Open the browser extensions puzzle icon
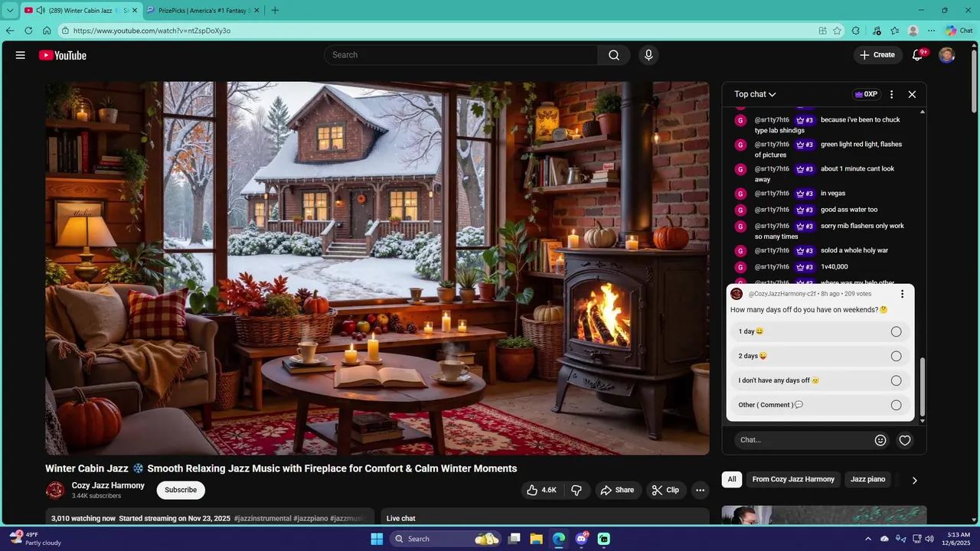Viewport: 980px width, 551px height. (856, 31)
